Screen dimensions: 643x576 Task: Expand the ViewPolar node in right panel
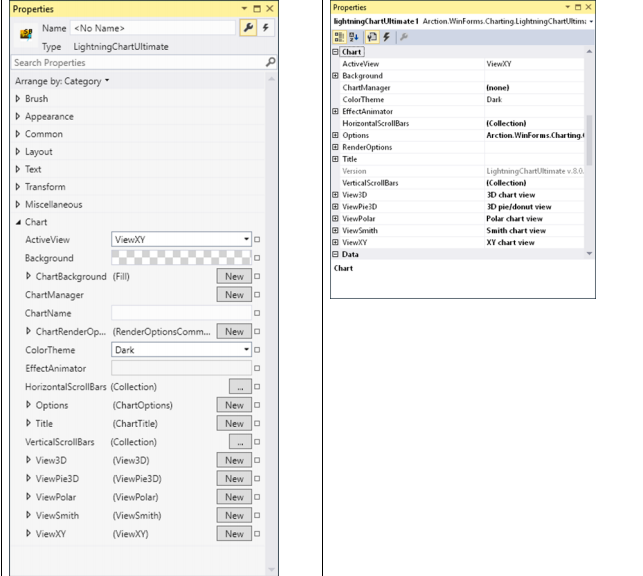(x=335, y=219)
